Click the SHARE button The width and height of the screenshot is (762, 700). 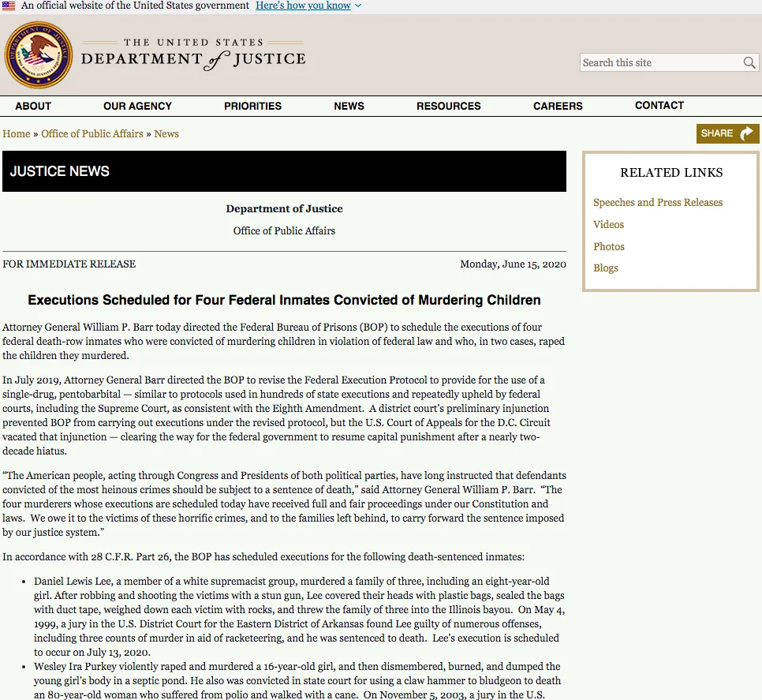pyautogui.click(x=727, y=133)
